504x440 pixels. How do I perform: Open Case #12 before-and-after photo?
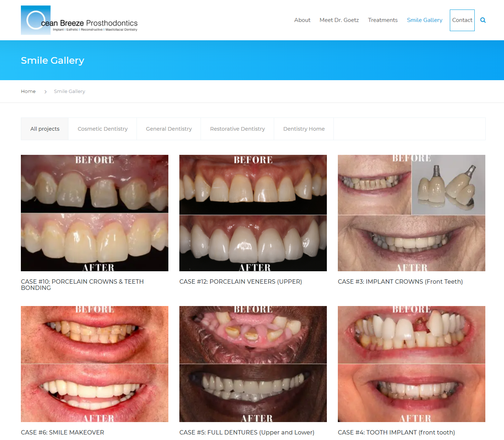pyautogui.click(x=253, y=213)
